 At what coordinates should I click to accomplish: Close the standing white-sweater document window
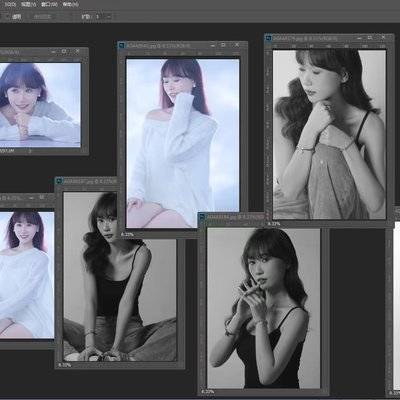point(237,45)
